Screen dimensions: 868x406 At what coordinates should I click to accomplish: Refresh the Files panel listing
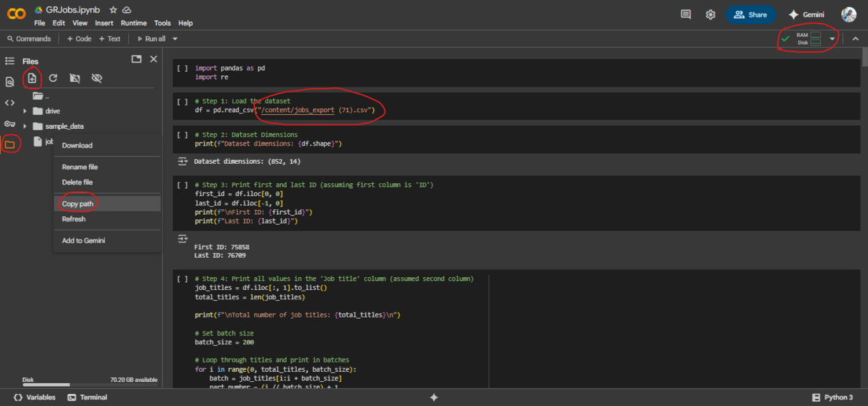(x=53, y=79)
